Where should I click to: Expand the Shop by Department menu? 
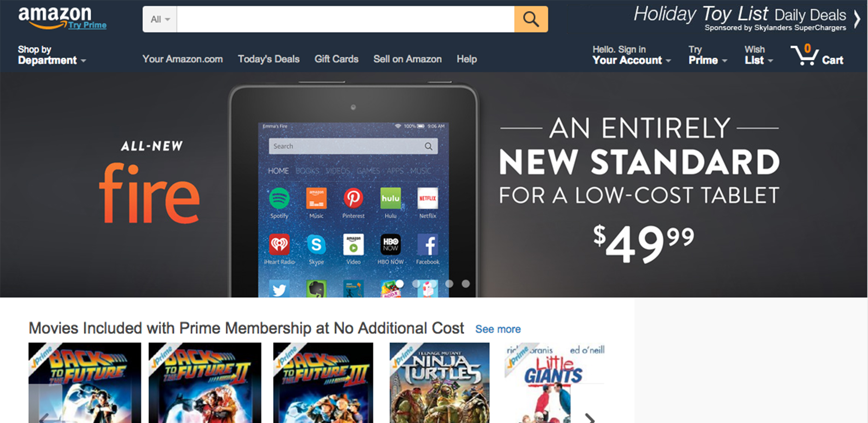click(52, 55)
